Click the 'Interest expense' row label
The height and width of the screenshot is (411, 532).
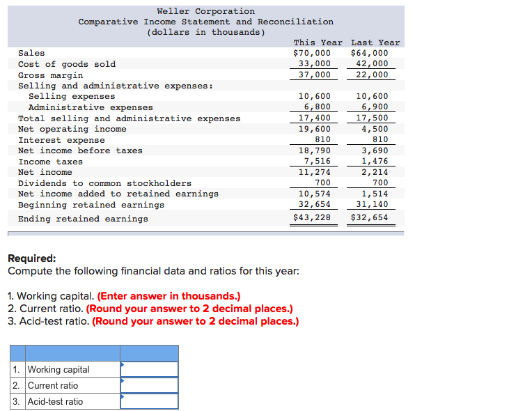(61, 140)
